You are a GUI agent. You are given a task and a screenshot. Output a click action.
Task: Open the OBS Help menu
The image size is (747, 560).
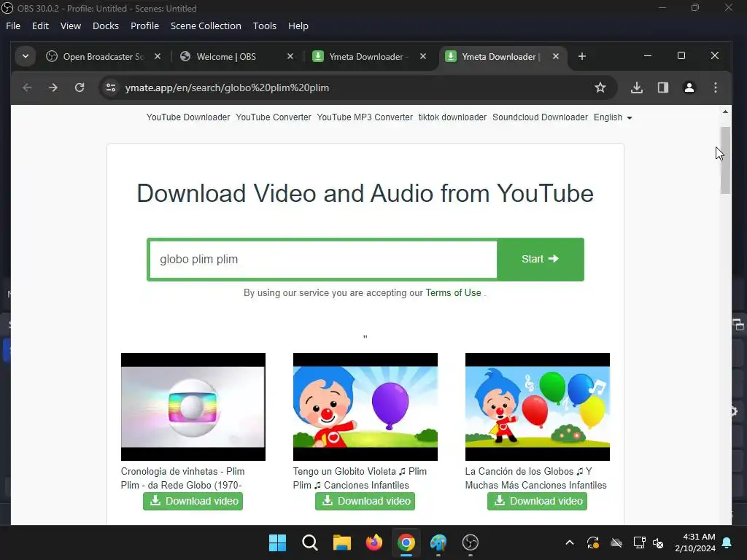[298, 26]
